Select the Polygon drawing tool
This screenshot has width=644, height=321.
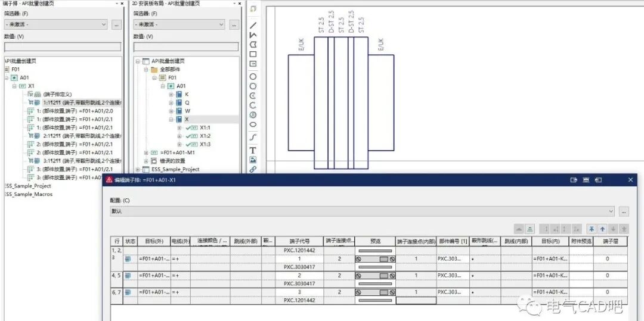pyautogui.click(x=253, y=44)
